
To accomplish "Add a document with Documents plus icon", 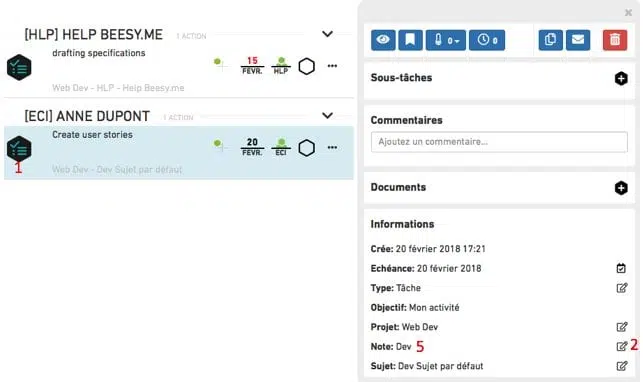I will pos(621,188).
